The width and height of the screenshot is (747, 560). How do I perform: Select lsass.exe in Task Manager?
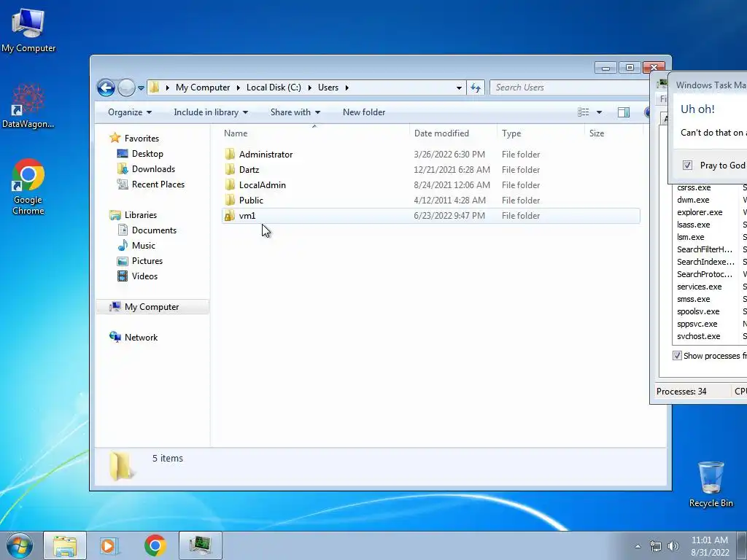pyautogui.click(x=694, y=225)
